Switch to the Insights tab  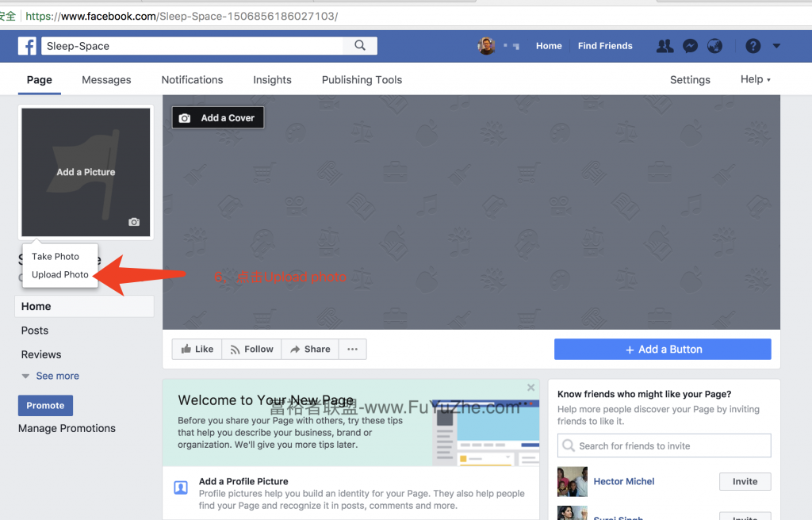pyautogui.click(x=273, y=80)
